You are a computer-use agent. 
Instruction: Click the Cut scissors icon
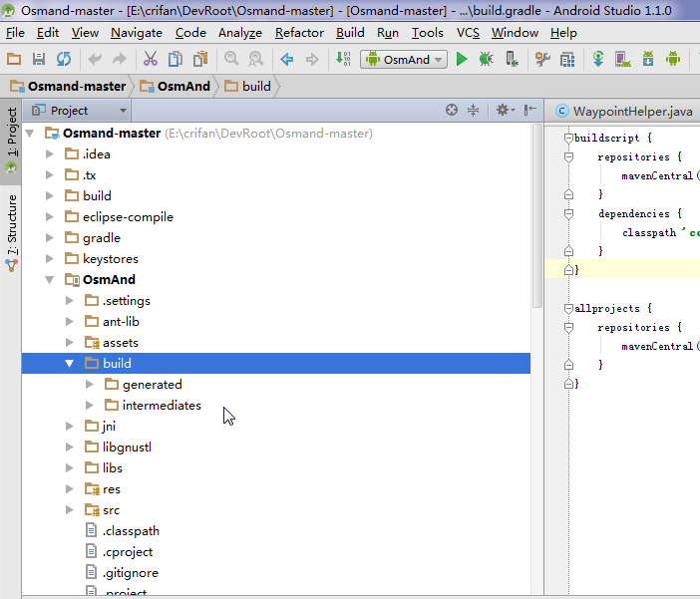151,59
